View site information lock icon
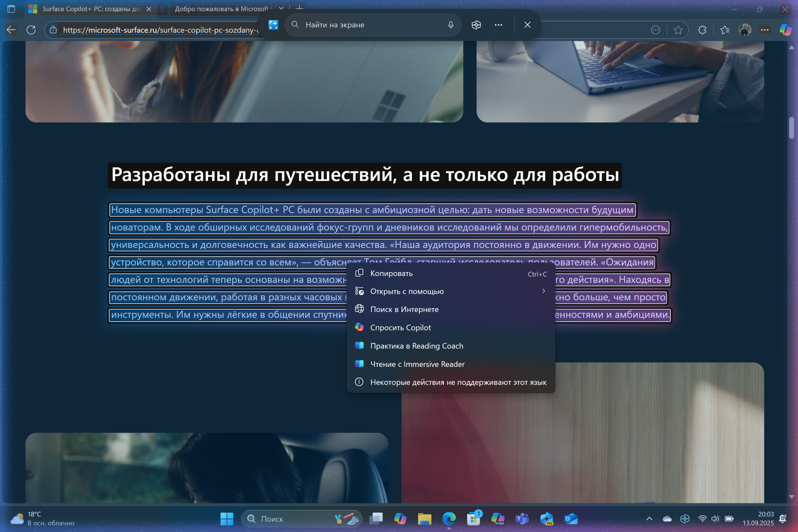Image resolution: width=798 pixels, height=532 pixels. pos(53,30)
